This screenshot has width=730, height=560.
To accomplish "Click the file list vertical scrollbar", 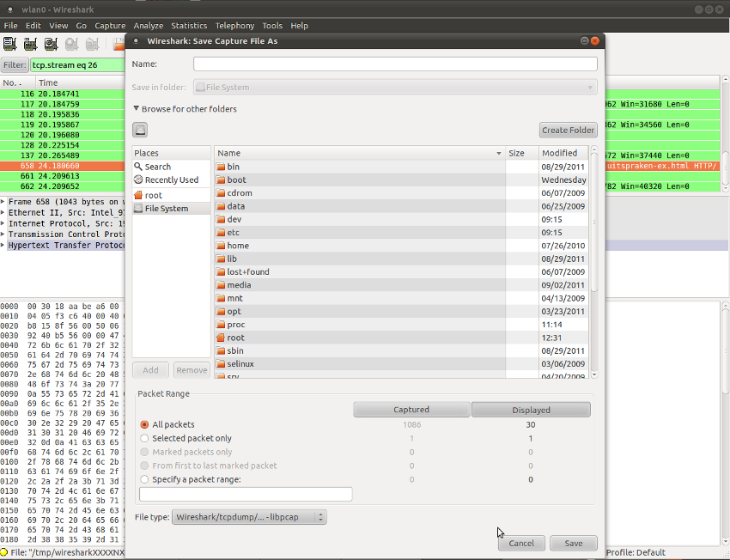I will 593,262.
